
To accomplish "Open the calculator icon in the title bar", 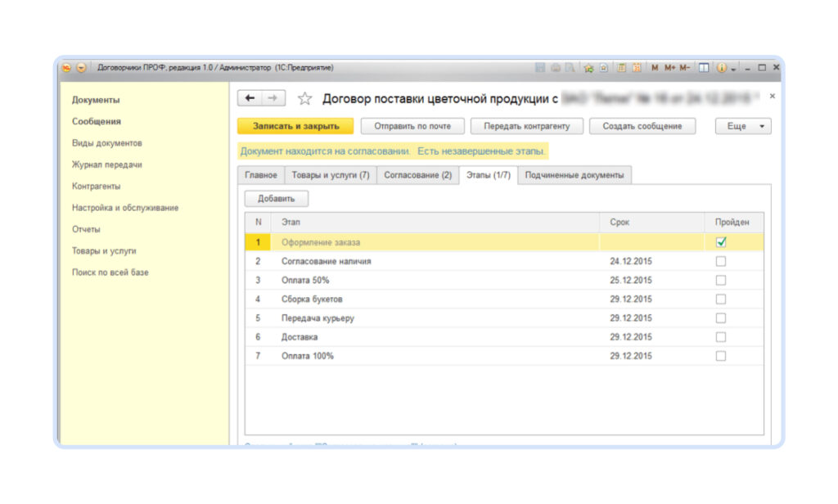I will coord(621,68).
